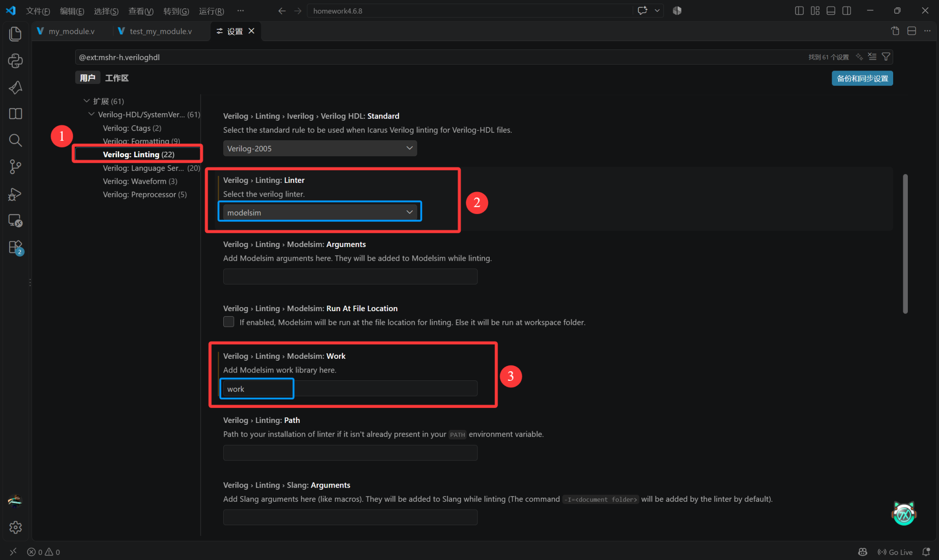Click the Linting Path input field

click(x=350, y=453)
